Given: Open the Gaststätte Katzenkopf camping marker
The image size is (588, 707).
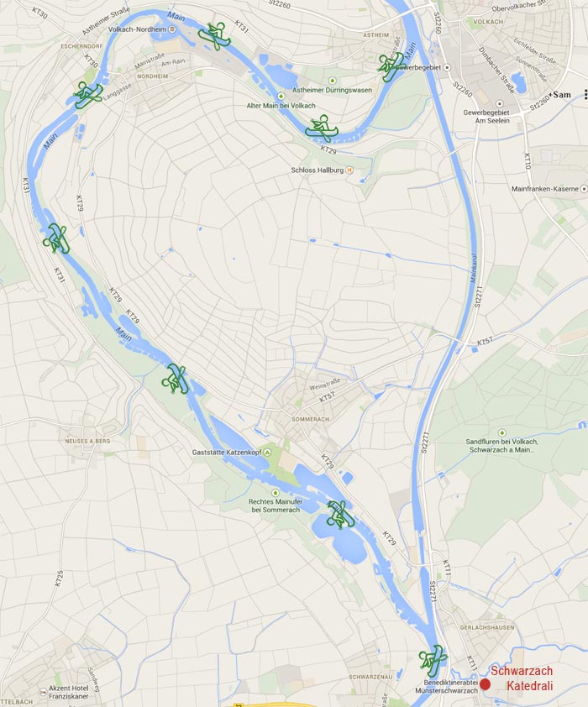Looking at the screenshot, I should pyautogui.click(x=267, y=452).
